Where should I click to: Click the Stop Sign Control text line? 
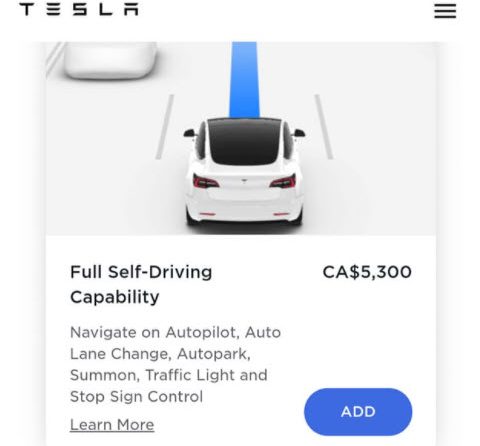(136, 397)
